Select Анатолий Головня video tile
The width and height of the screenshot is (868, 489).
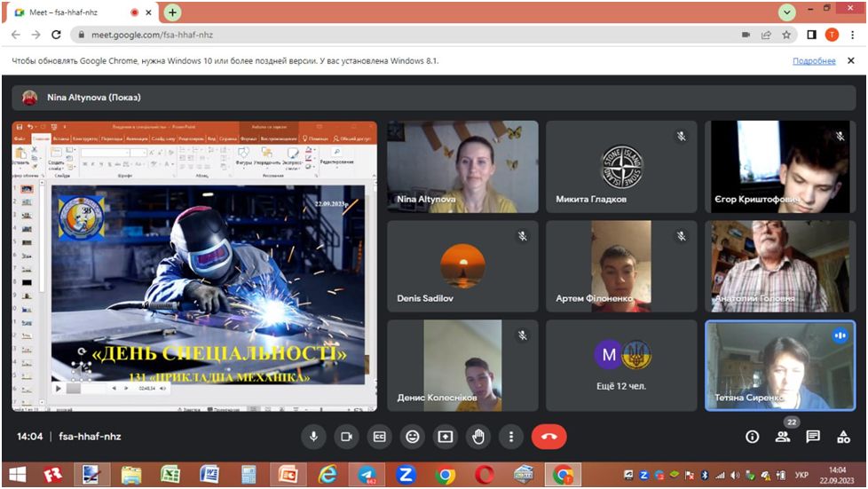click(780, 266)
